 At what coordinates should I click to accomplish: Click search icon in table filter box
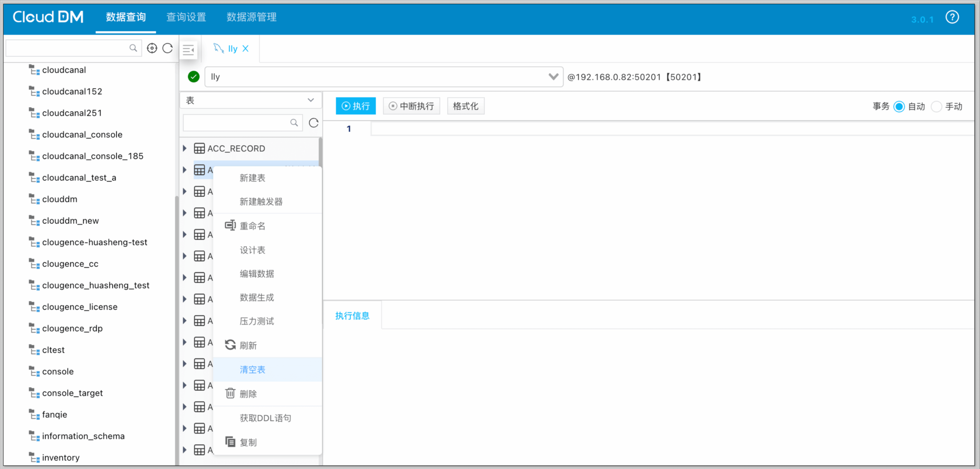coord(294,123)
